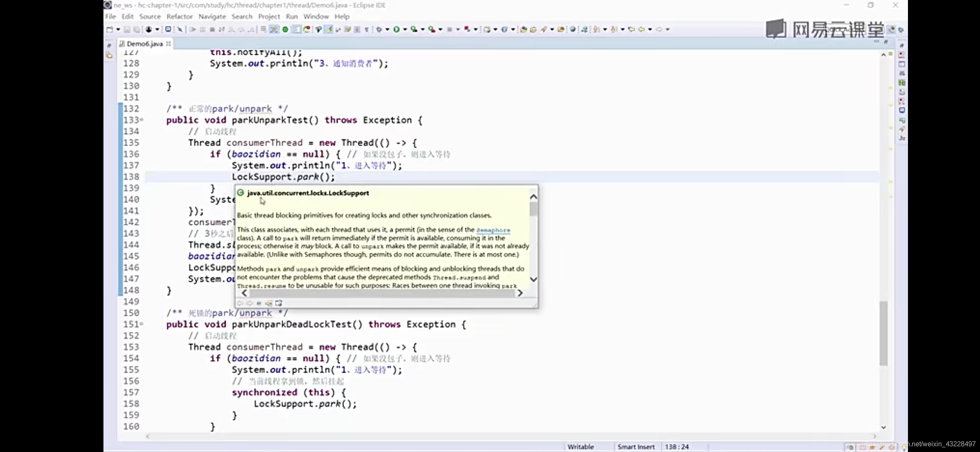Image resolution: width=980 pixels, height=452 pixels.
Task: Click the Search flashlight toolbar icon
Action: (x=544, y=29)
